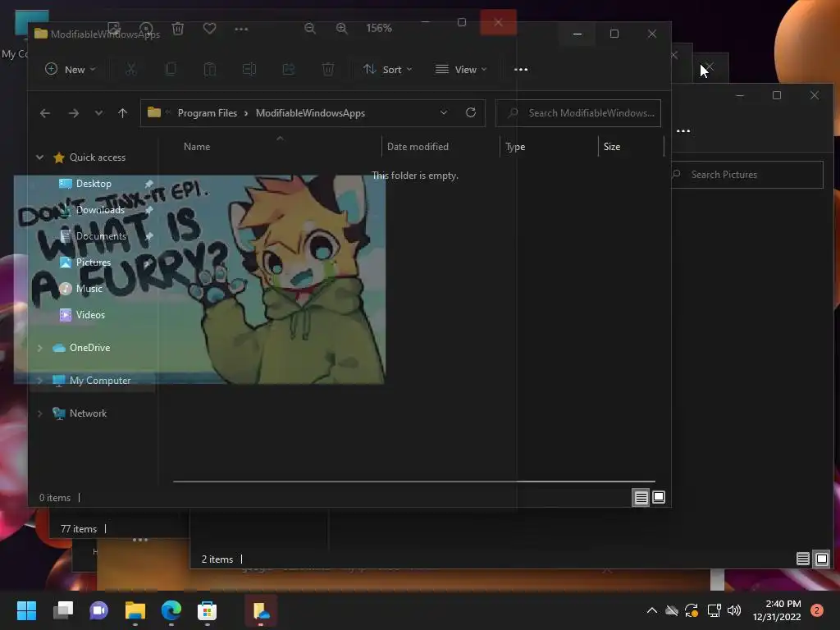This screenshot has height=630, width=840.
Task: Go up one folder level
Action: pos(123,113)
